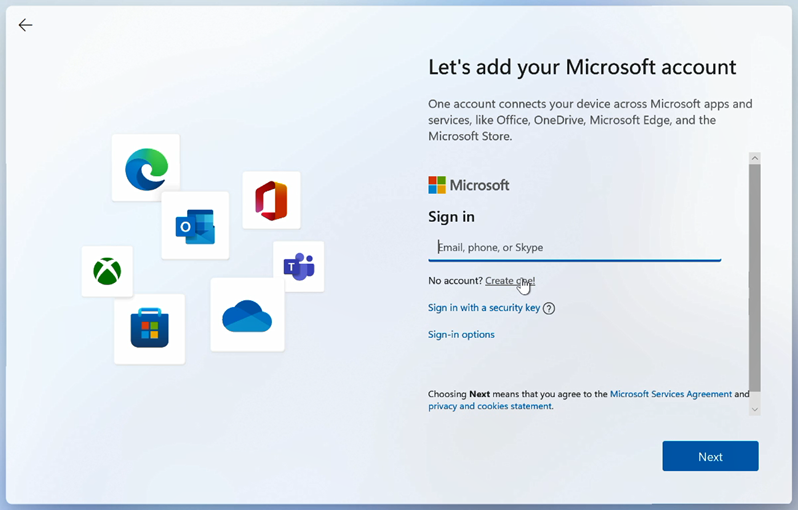Click the Microsoft Store icon tile
This screenshot has height=510, width=798.
tap(150, 329)
